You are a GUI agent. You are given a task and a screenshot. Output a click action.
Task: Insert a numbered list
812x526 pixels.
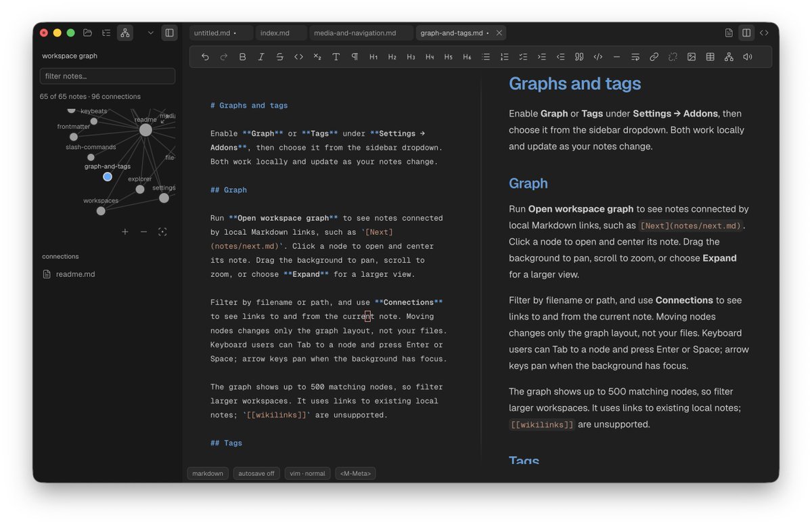[504, 57]
